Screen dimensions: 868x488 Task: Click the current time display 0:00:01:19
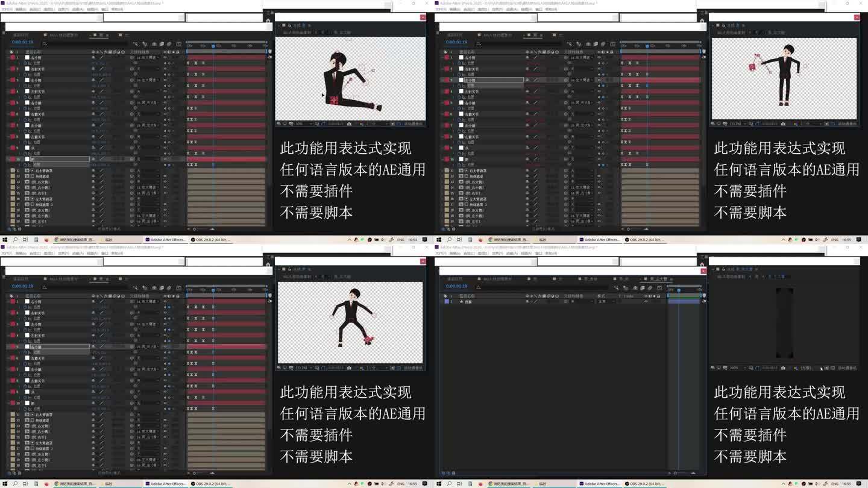tap(22, 43)
